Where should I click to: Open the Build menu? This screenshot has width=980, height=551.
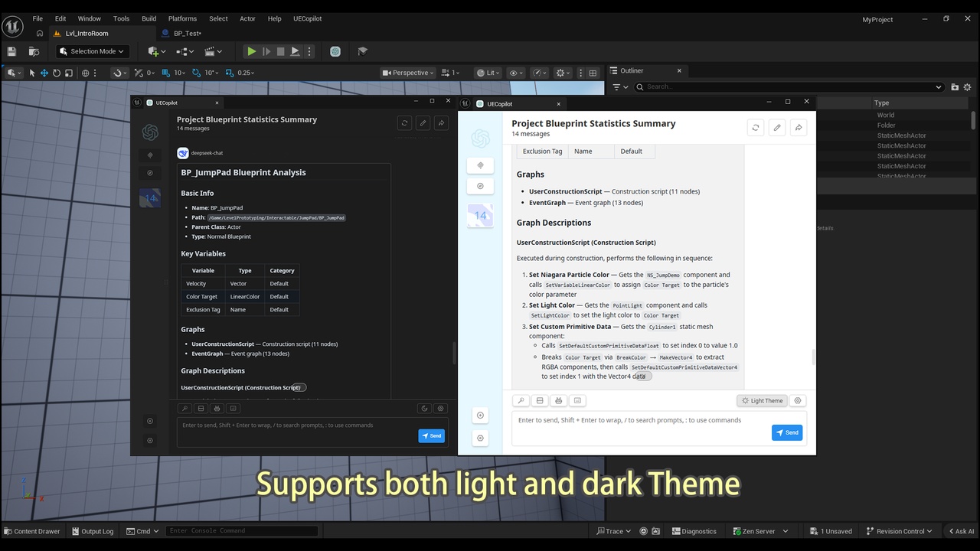(x=149, y=18)
